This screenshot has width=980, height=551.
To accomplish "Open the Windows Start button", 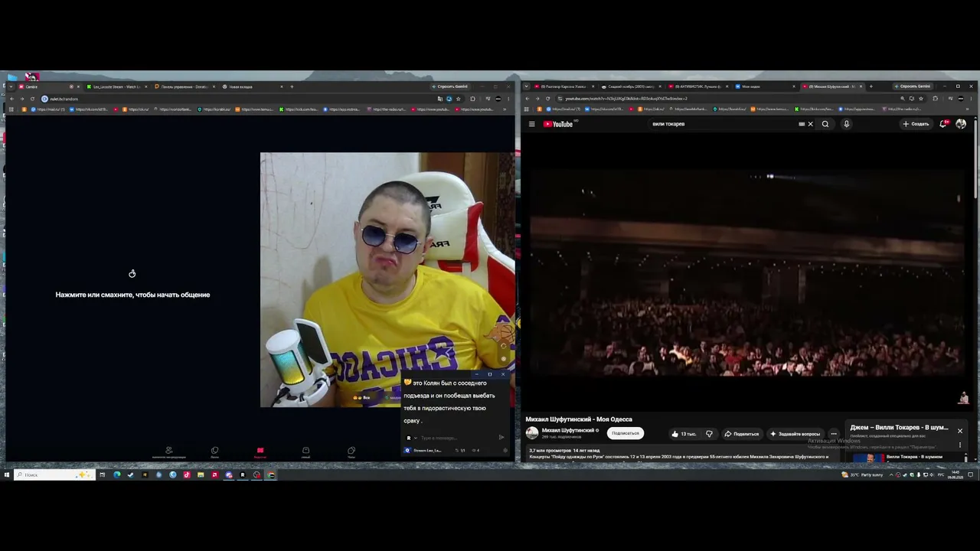I will pyautogui.click(x=6, y=474).
